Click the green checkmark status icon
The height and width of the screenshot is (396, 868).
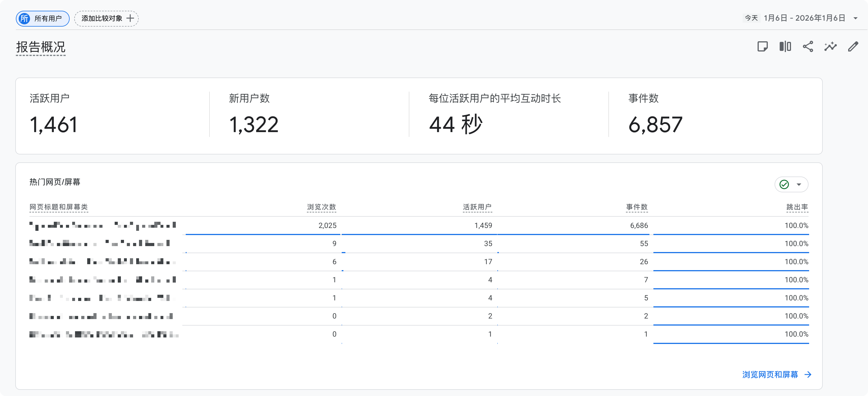click(784, 184)
